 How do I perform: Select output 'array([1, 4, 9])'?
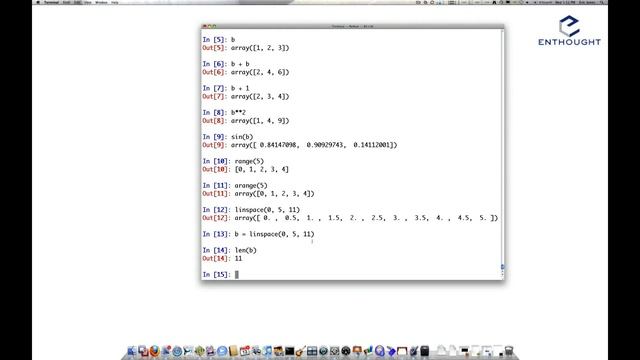pyautogui.click(x=260, y=120)
